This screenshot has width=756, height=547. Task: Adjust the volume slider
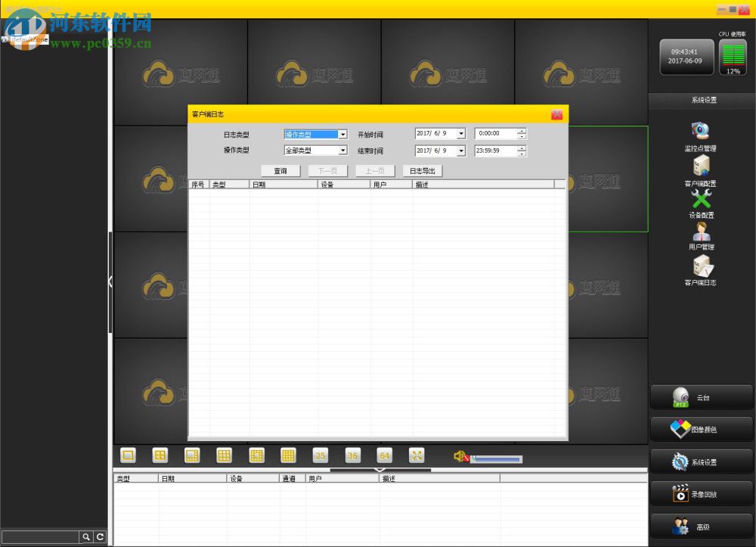(x=497, y=459)
